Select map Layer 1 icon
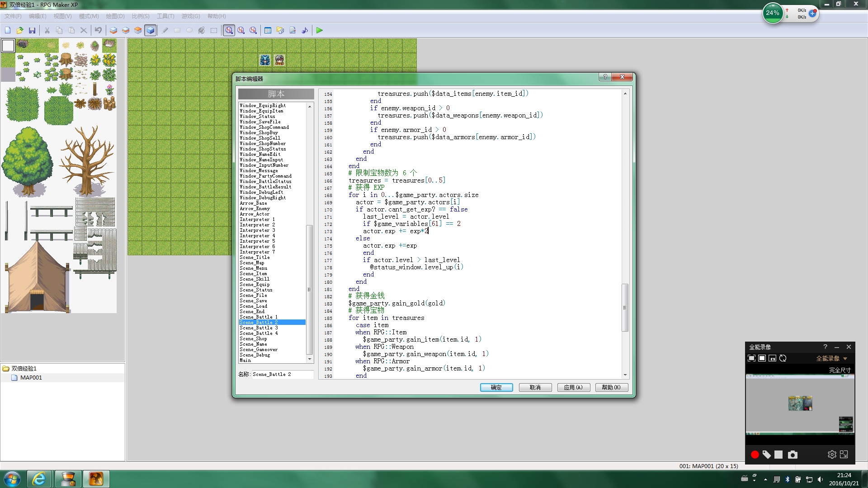This screenshot has width=868, height=488. (113, 30)
